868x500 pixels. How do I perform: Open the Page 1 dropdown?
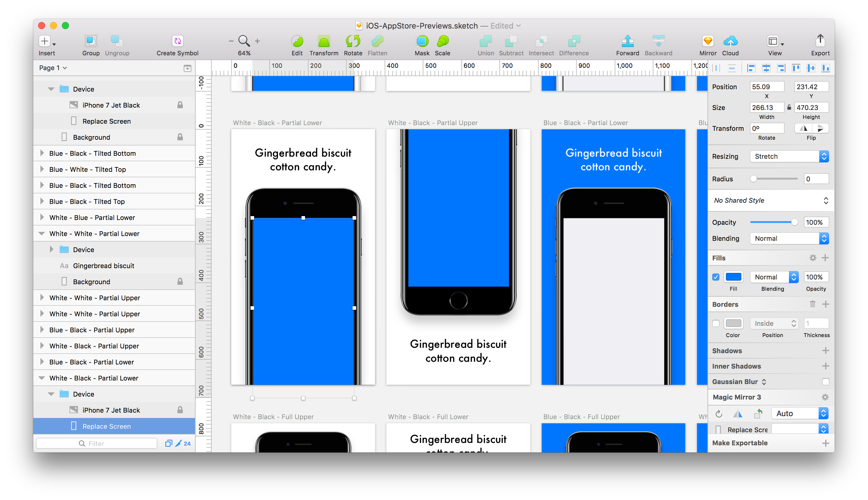53,68
